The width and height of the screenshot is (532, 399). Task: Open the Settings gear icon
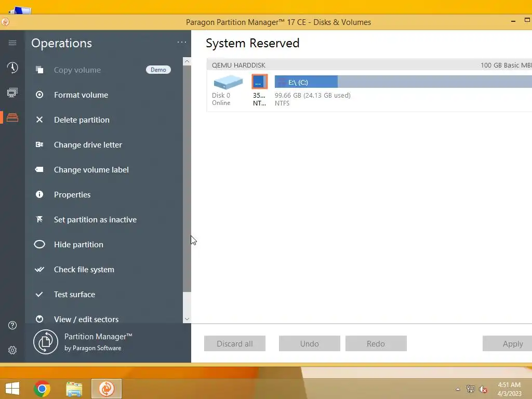pyautogui.click(x=12, y=350)
